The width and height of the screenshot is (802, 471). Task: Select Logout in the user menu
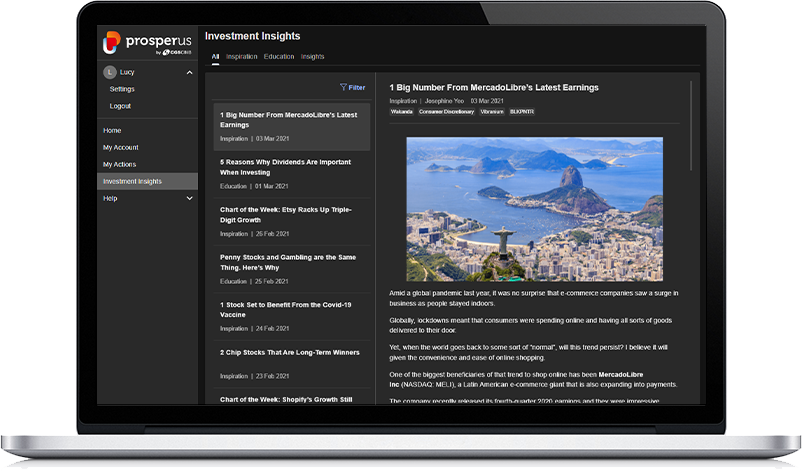click(120, 106)
